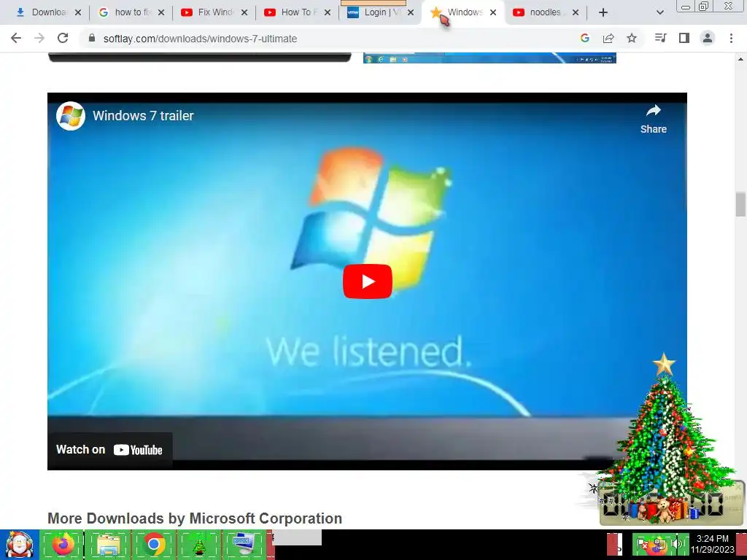Viewport: 747px width, 560px height.
Task: Reload the softlay page
Action: coord(63,38)
